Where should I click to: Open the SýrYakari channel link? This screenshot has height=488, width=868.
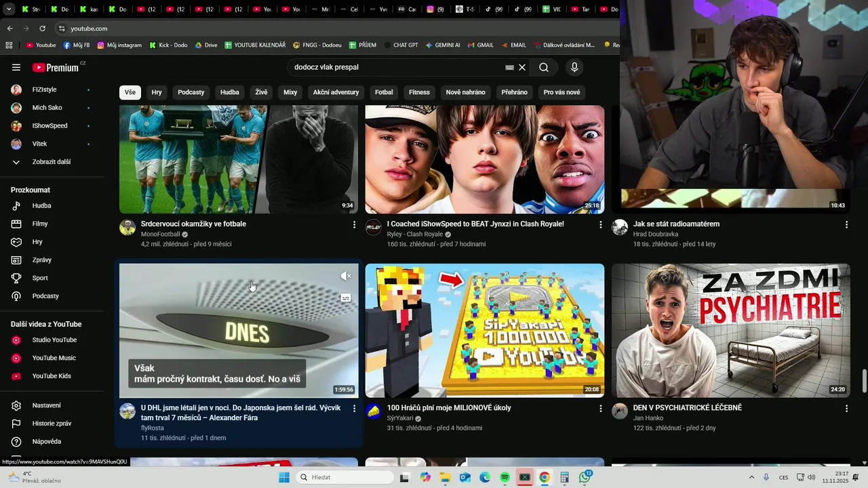(x=400, y=418)
